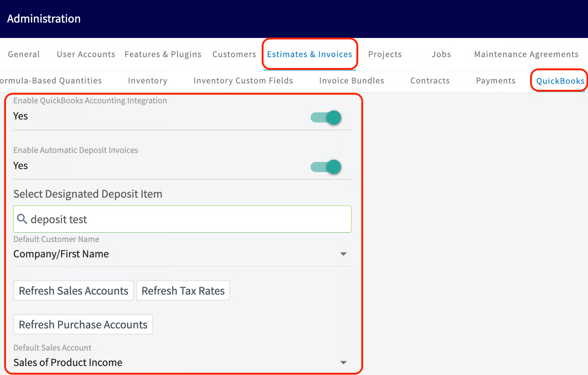Image resolution: width=588 pixels, height=375 pixels.
Task: Open the Projects tab
Action: [x=385, y=54]
